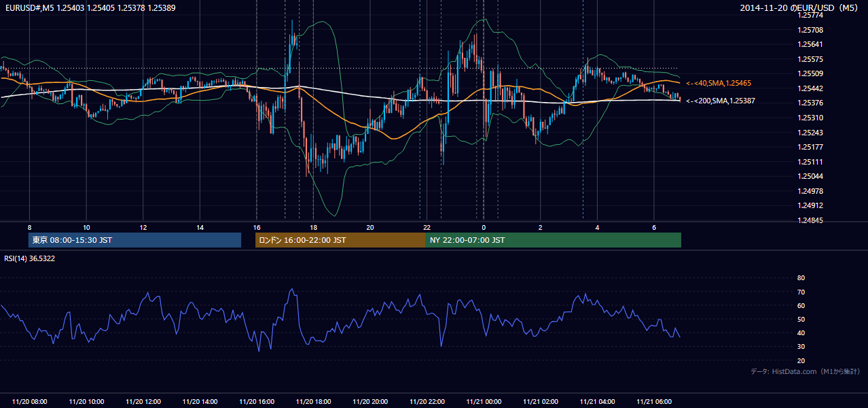868x408 pixels.
Task: Click hour tick 18 under the price chart
Action: pyautogui.click(x=313, y=227)
